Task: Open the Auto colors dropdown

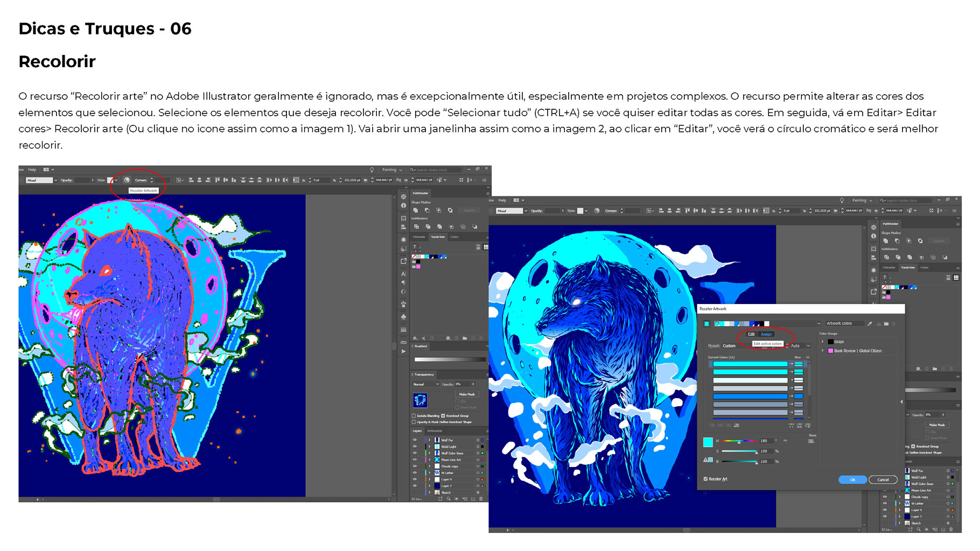Action: click(x=800, y=346)
